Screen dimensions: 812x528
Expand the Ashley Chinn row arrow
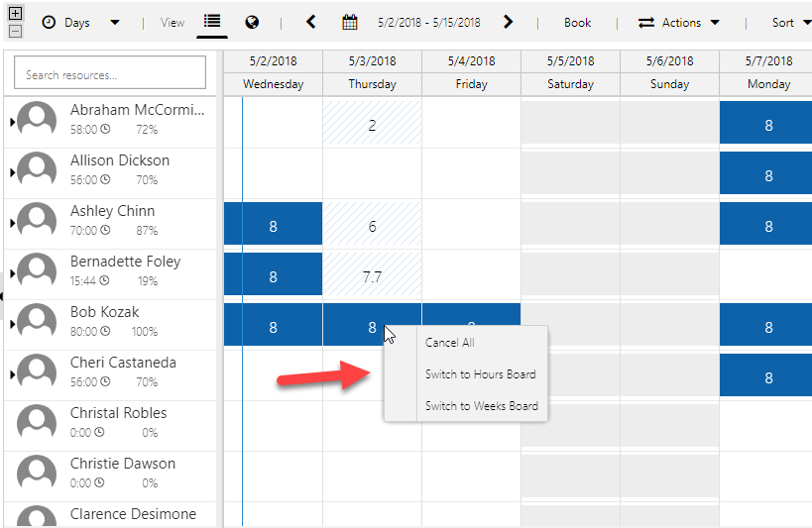pyautogui.click(x=12, y=222)
